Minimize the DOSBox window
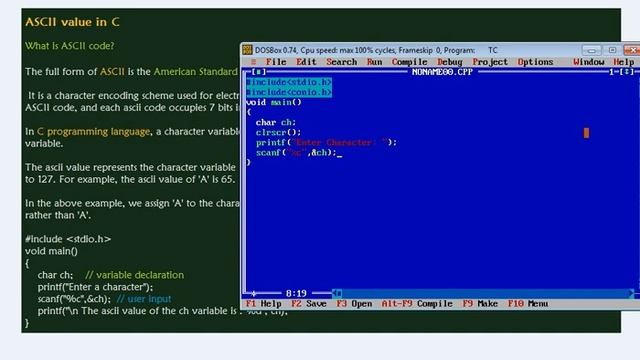Screen dimensions: 640x360 [591, 50]
